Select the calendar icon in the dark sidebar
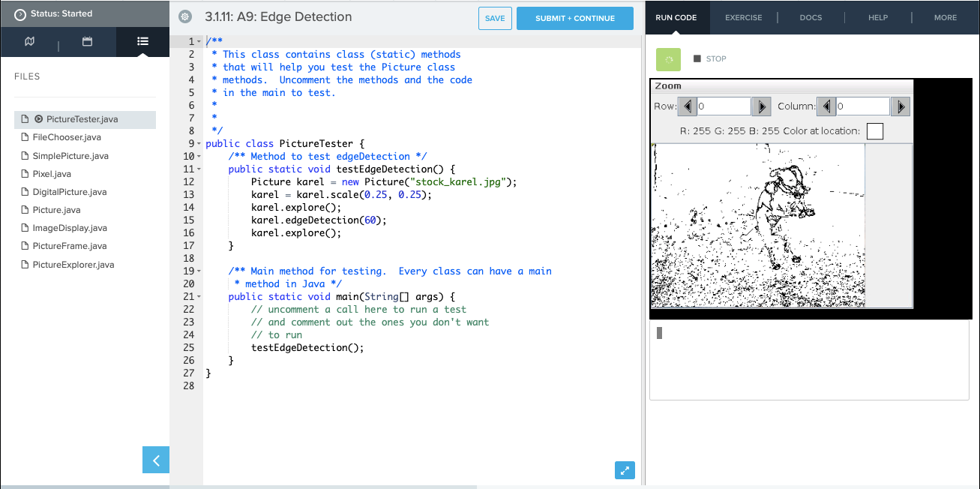Screen dimensions: 980x489 pyautogui.click(x=85, y=42)
